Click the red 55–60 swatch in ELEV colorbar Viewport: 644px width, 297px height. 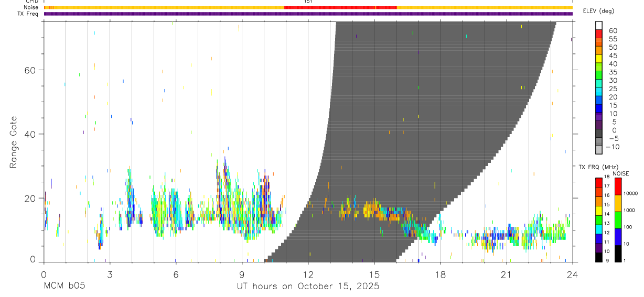pyautogui.click(x=599, y=34)
